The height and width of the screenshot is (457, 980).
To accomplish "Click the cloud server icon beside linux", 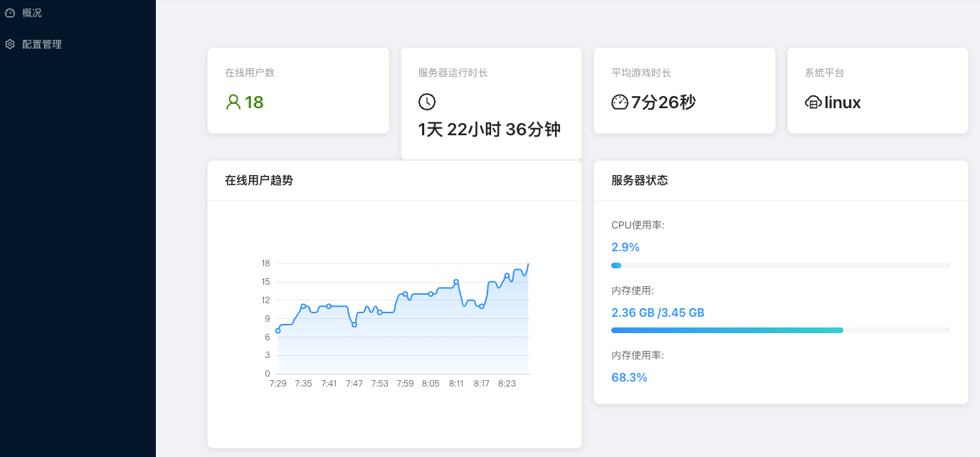I will (813, 103).
